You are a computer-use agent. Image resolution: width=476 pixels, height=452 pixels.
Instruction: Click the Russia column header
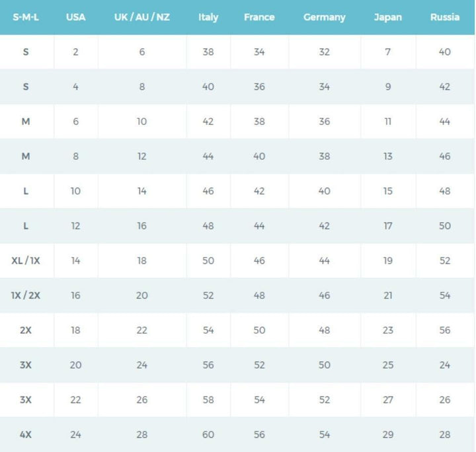point(445,17)
